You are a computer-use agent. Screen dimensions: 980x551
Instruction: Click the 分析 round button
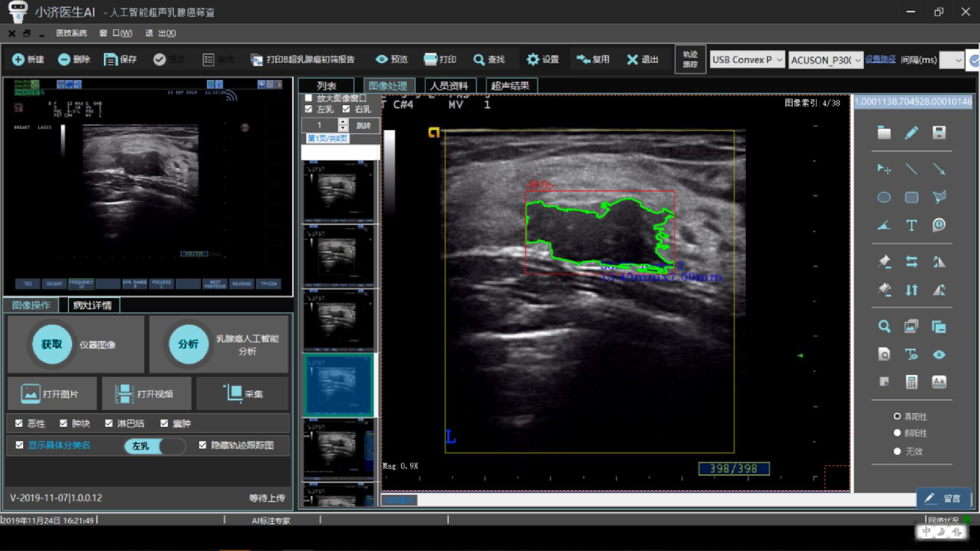point(188,344)
